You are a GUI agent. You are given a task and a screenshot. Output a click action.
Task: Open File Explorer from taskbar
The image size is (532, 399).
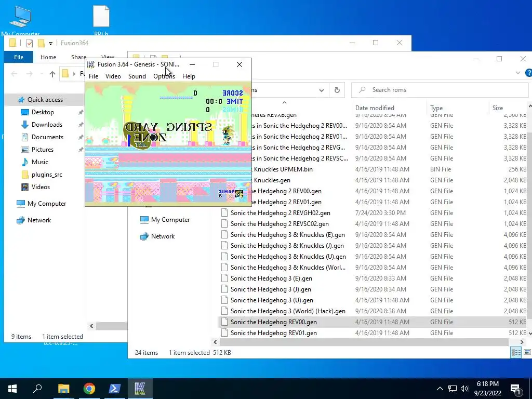pos(63,389)
